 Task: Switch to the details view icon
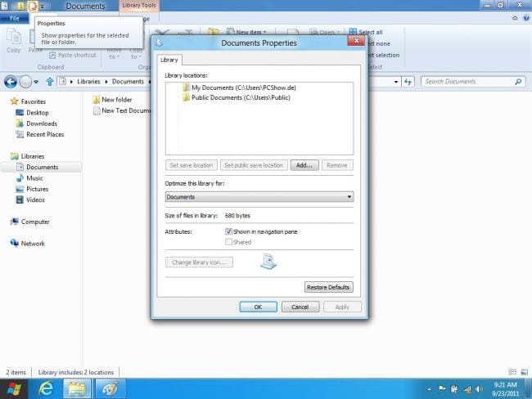(x=512, y=372)
